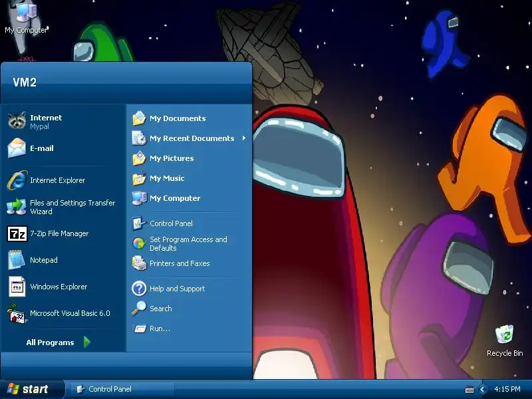Show hidden tray icons chevron
Viewport: 532px width, 399px height.
(x=483, y=390)
